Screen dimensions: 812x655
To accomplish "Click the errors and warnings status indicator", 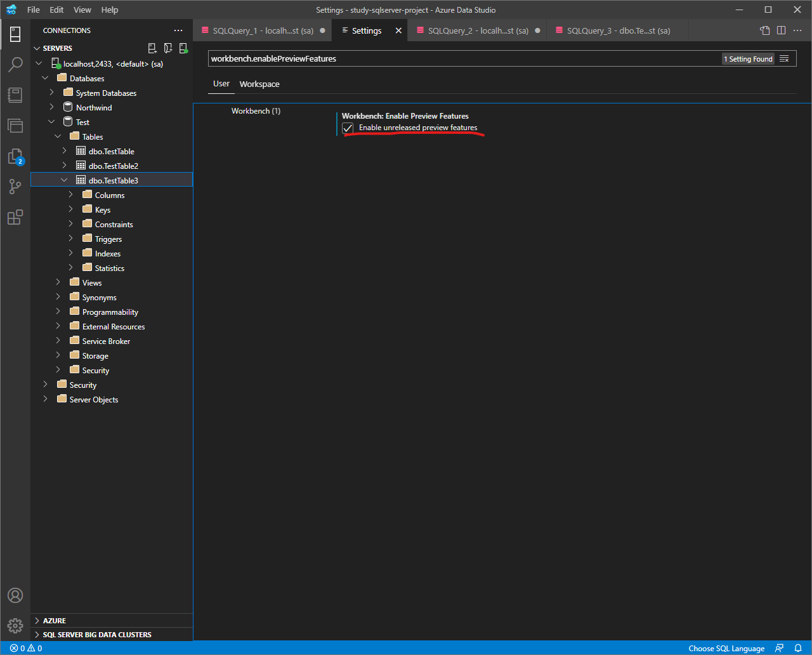I will pyautogui.click(x=26, y=648).
